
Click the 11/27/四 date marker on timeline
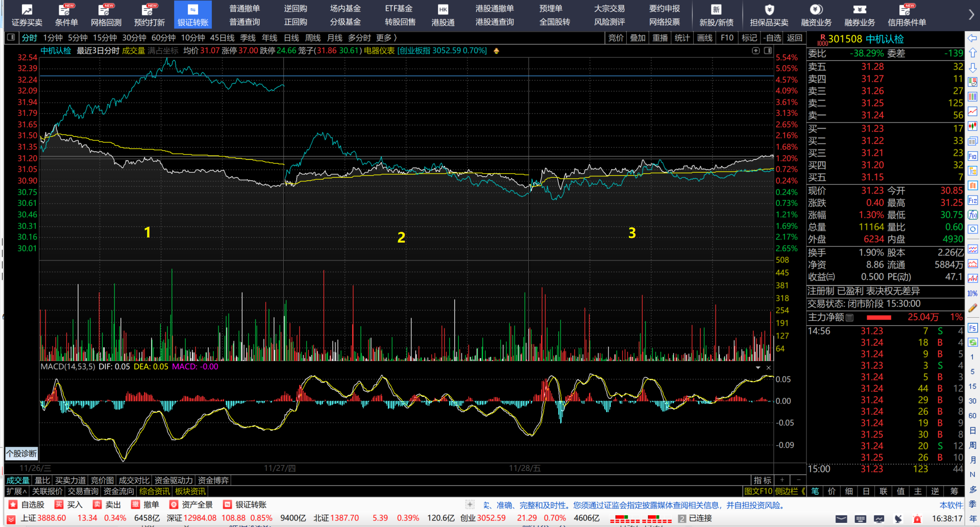(x=280, y=468)
